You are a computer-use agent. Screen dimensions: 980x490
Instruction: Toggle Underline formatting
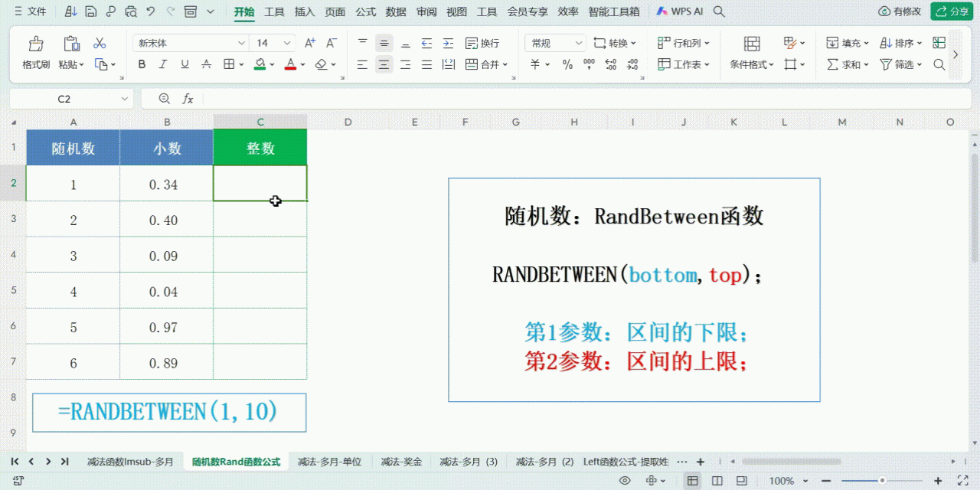[185, 64]
